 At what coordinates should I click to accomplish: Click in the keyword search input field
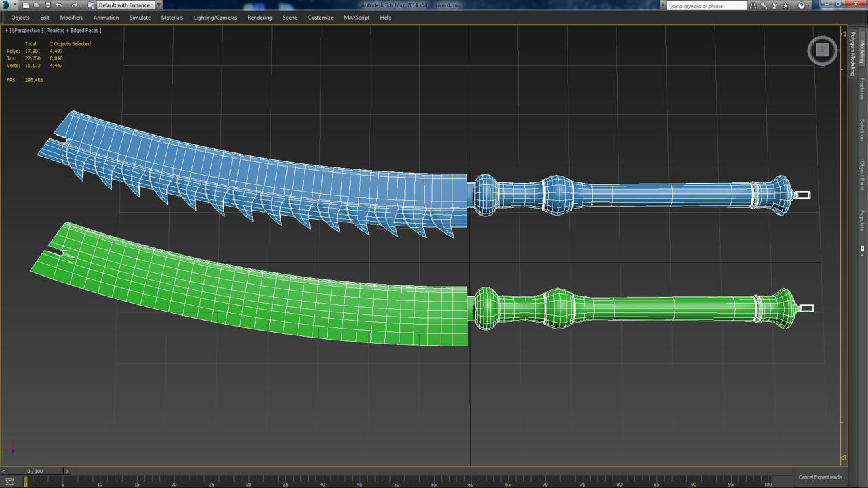point(705,5)
